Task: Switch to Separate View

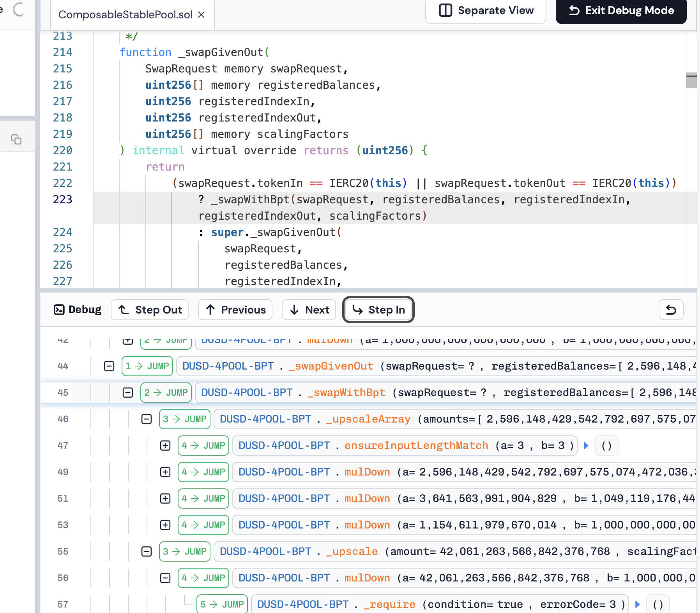Action: pos(486,11)
